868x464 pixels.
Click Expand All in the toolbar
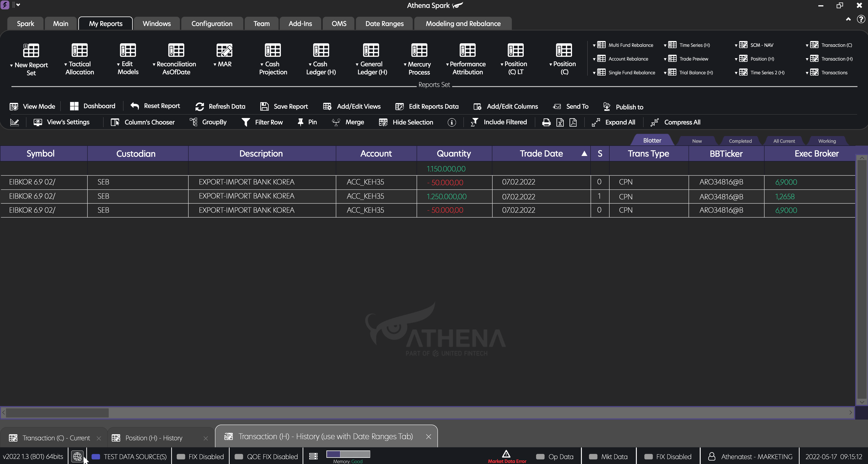point(614,122)
